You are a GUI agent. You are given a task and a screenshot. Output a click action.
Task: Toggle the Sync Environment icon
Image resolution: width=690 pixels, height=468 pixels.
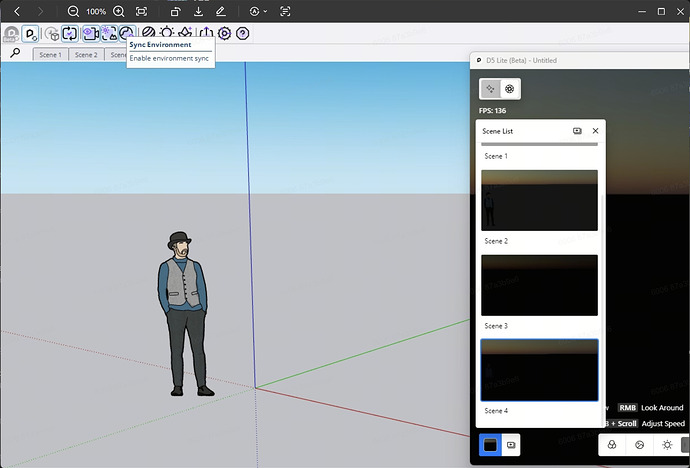[127, 33]
